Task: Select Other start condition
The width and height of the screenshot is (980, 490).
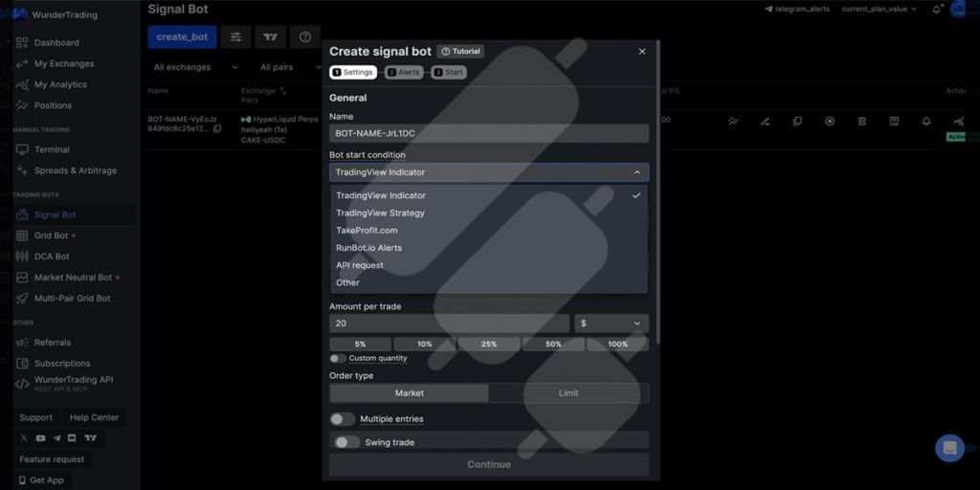Action: coord(489,282)
